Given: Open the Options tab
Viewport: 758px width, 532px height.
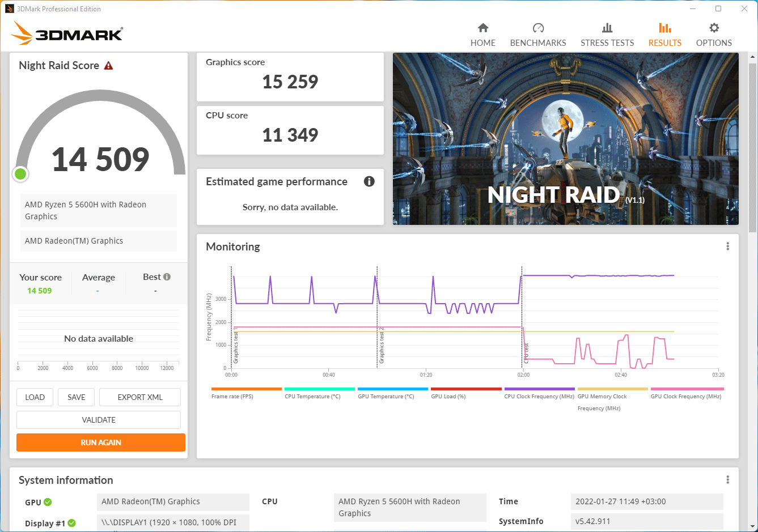Looking at the screenshot, I should pos(714,35).
